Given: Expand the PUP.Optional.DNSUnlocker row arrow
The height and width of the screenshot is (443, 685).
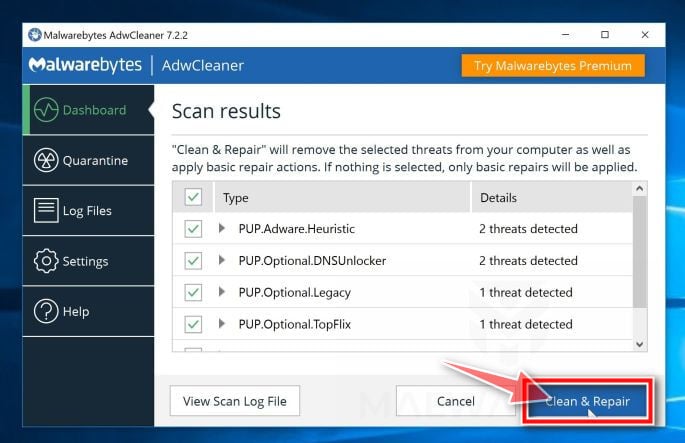Looking at the screenshot, I should [222, 260].
